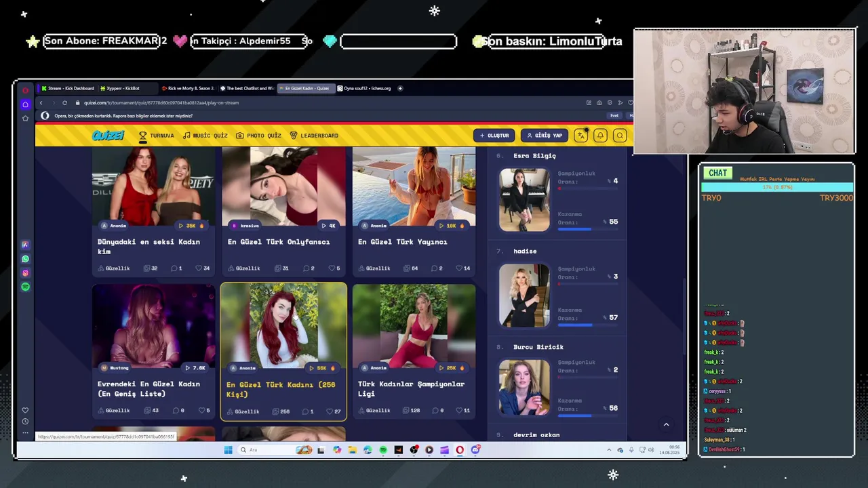Switch to The best ChatBot tab
Image resolution: width=868 pixels, height=488 pixels.
point(247,88)
